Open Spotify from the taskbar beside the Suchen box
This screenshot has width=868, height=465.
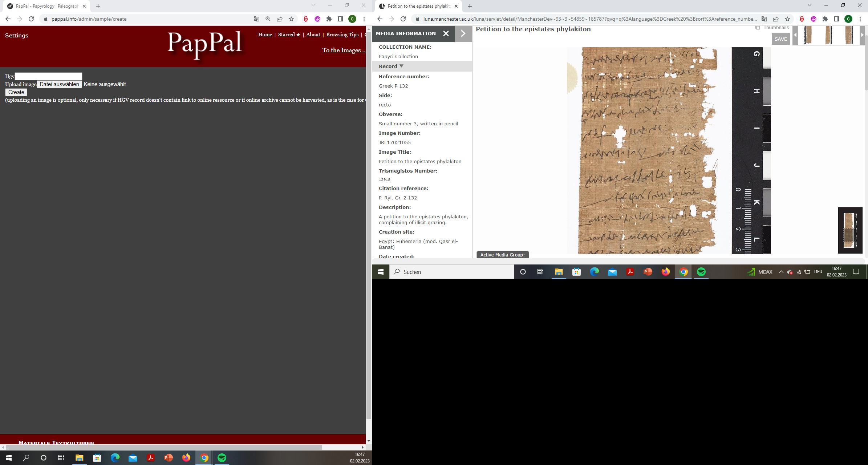pyautogui.click(x=701, y=272)
